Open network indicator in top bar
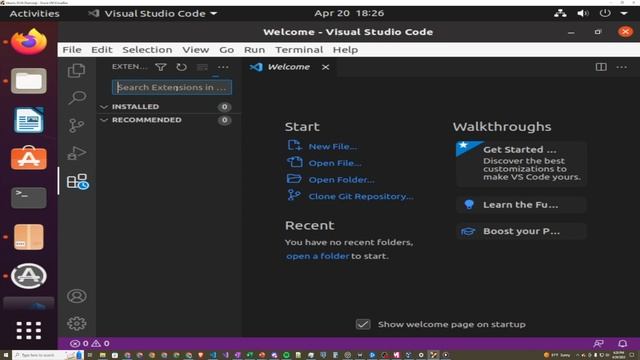 [x=560, y=13]
